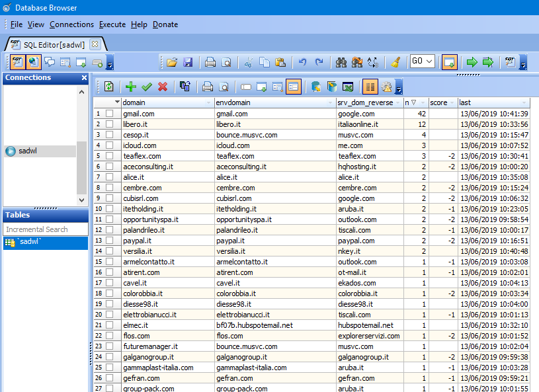Click the speech bubbles icon
Viewport: 539px width, 392px height.
(50, 62)
